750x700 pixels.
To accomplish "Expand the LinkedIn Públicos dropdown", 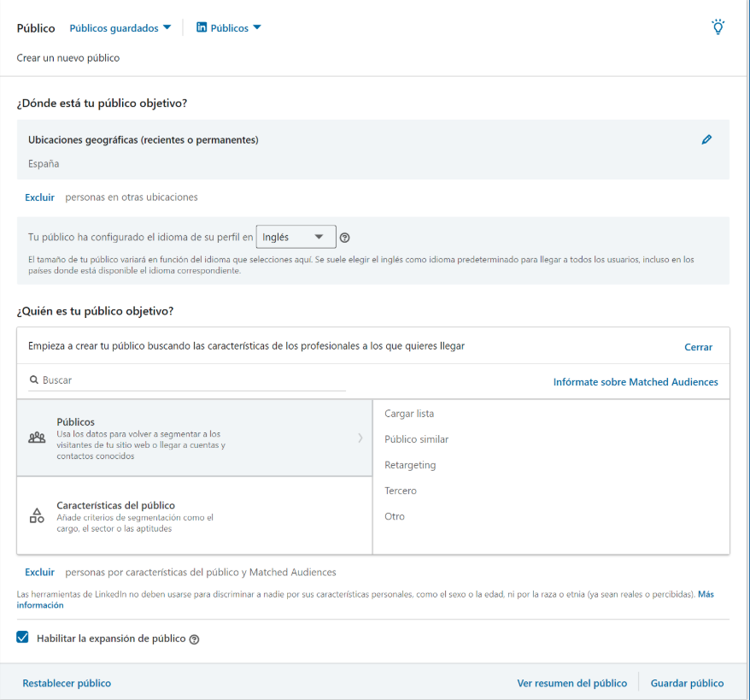I will click(x=229, y=28).
